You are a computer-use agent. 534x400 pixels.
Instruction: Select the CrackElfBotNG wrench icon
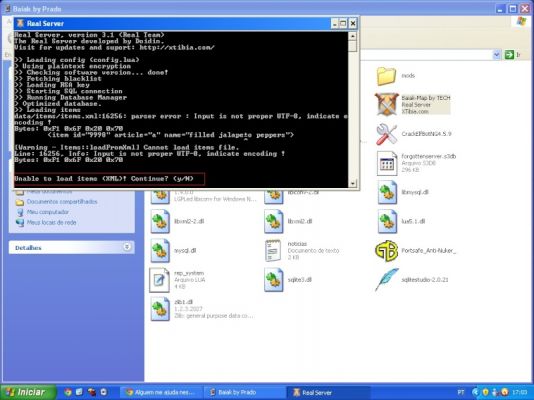(387, 134)
